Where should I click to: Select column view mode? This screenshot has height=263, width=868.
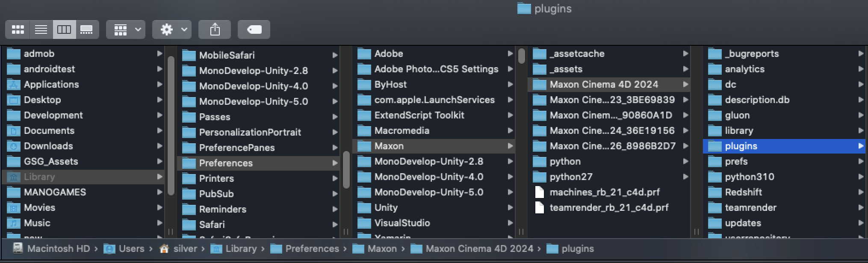click(64, 30)
